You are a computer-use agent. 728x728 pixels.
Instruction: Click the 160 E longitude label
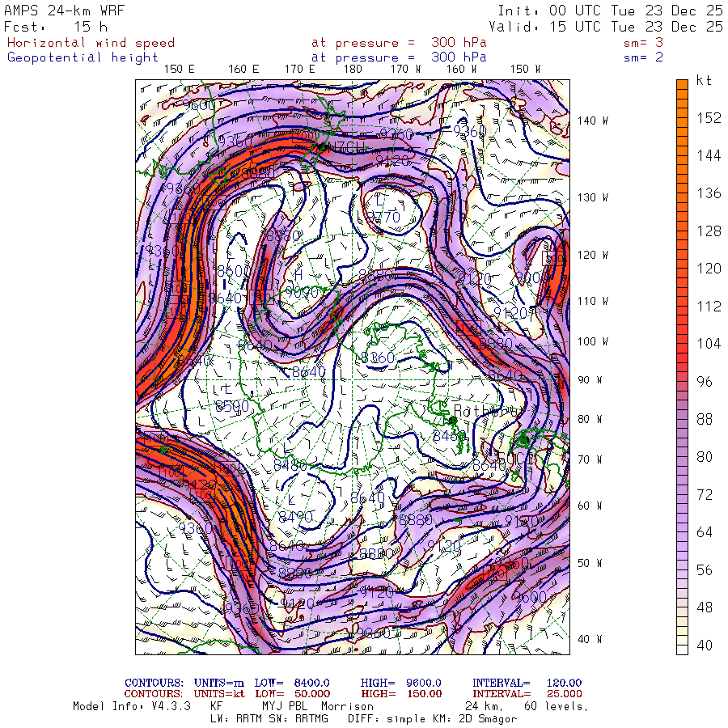(243, 70)
